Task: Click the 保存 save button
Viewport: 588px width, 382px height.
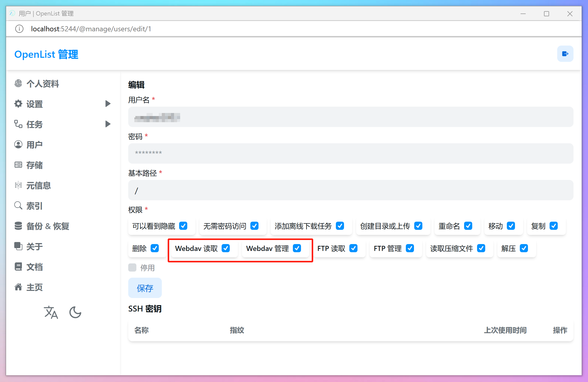Action: [145, 288]
